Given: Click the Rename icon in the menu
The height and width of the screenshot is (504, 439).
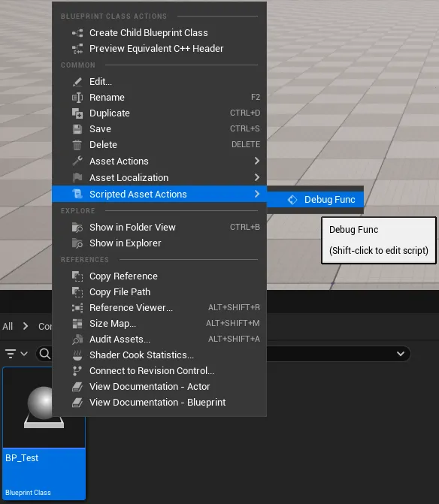Looking at the screenshot, I should point(77,98).
